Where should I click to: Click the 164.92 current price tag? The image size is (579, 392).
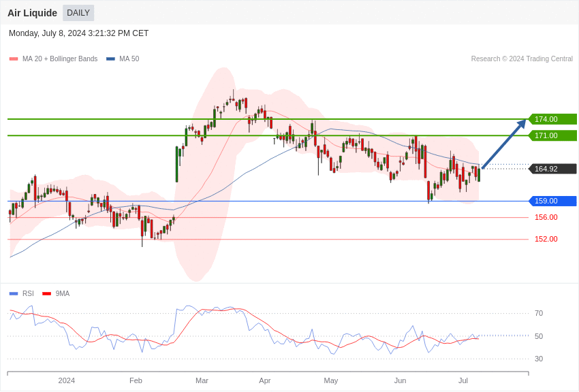(x=552, y=169)
